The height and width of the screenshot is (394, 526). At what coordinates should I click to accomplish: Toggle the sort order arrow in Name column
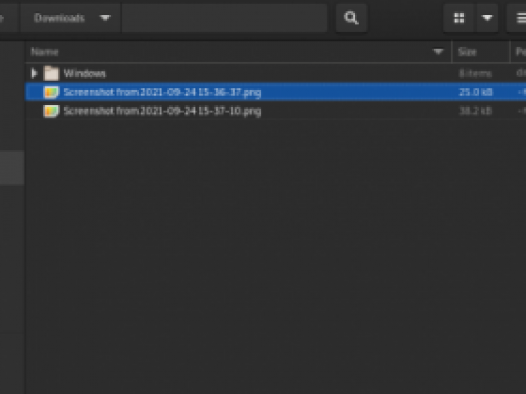[x=438, y=52]
